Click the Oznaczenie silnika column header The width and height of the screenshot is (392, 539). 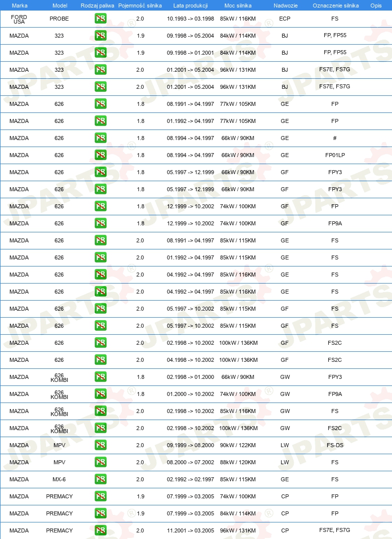coord(336,6)
